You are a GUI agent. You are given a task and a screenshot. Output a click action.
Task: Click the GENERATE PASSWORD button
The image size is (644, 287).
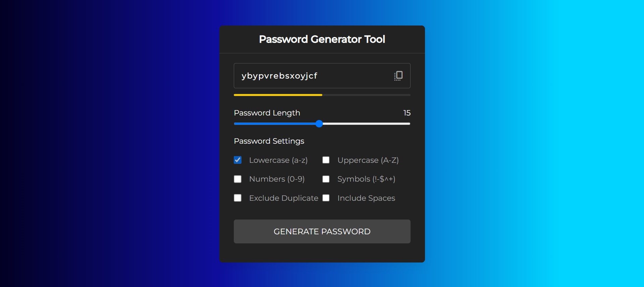click(322, 232)
